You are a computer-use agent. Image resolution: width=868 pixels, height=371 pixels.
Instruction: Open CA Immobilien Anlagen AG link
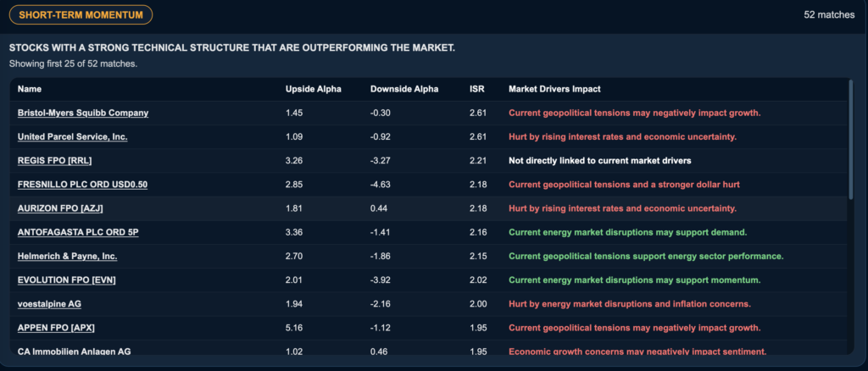click(75, 352)
